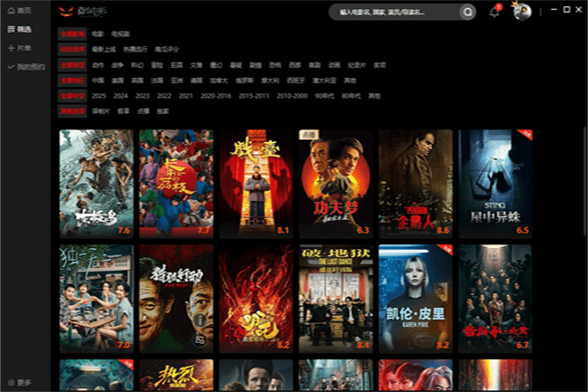Screen dimensions: 588x392
Task: Open the red flame poster rated 8.2
Action: [x=256, y=299]
